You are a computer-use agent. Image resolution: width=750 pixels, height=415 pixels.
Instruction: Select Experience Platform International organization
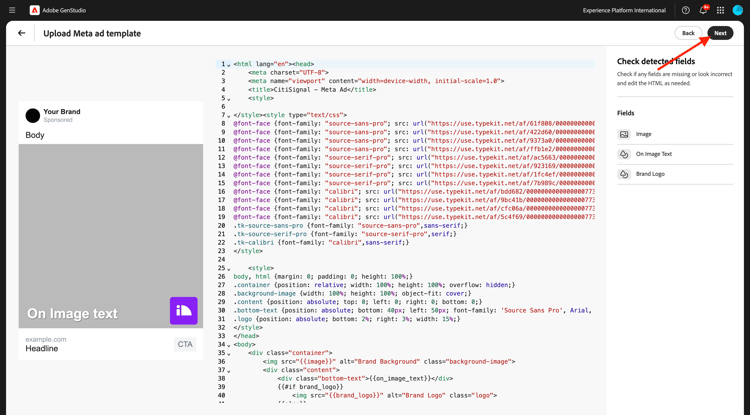(624, 10)
